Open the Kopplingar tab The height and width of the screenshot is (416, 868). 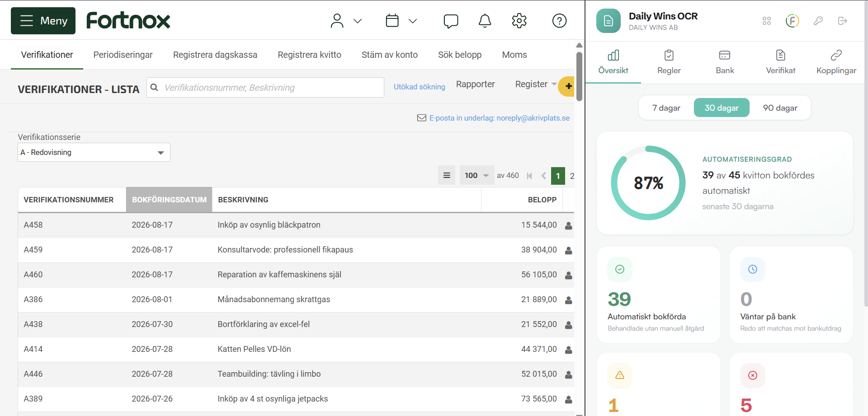836,62
